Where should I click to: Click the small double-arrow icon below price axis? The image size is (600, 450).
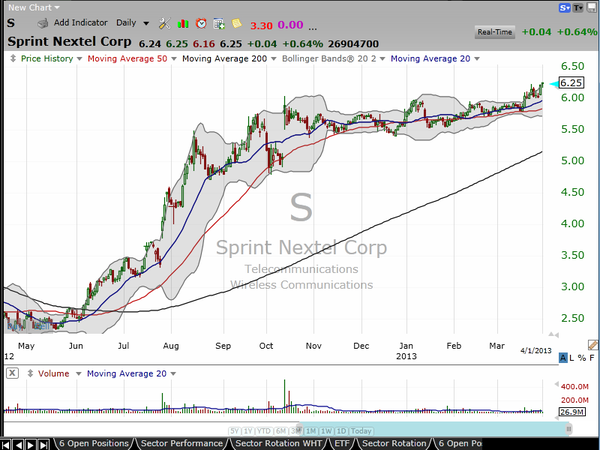point(553,335)
